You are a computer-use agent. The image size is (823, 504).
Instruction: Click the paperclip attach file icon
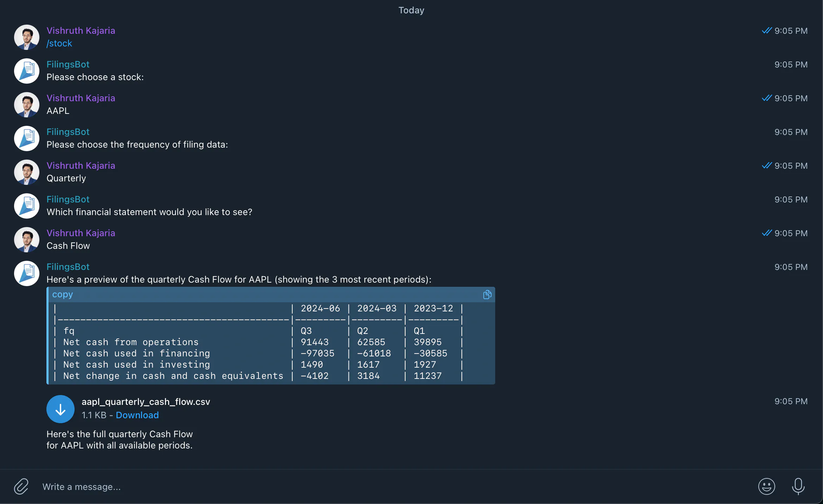coord(21,486)
